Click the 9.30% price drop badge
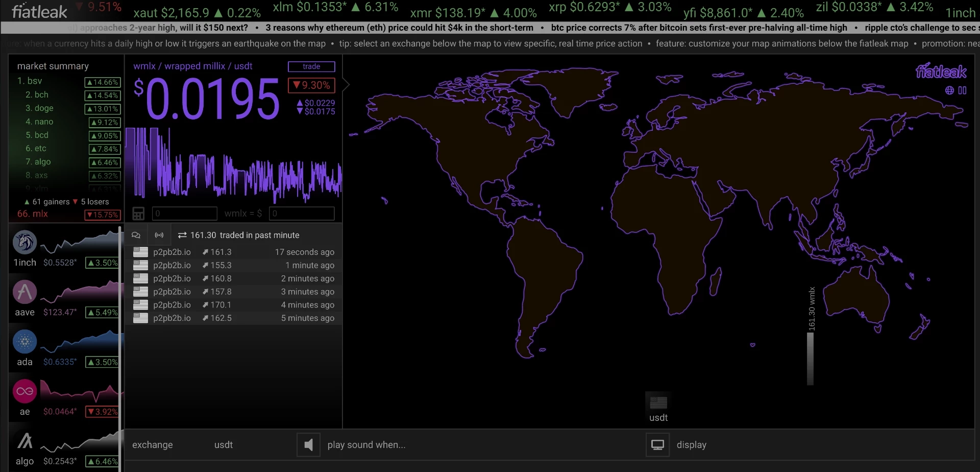The image size is (980, 472). point(311,85)
